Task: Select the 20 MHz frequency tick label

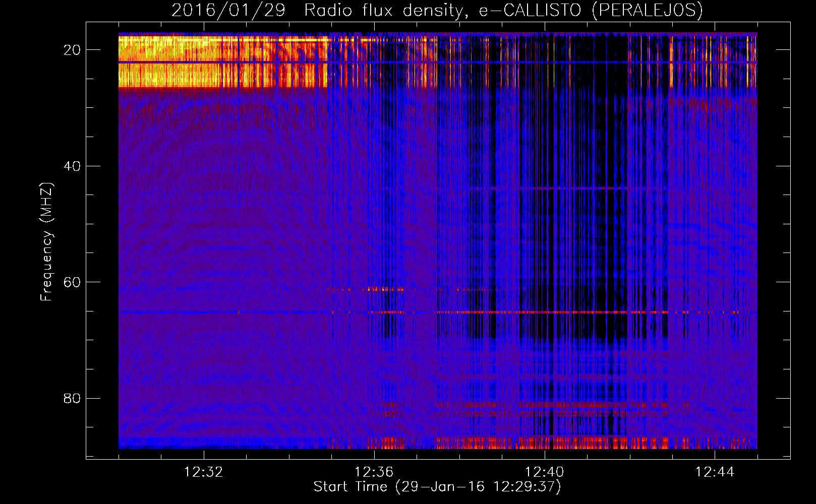Action: coord(72,50)
